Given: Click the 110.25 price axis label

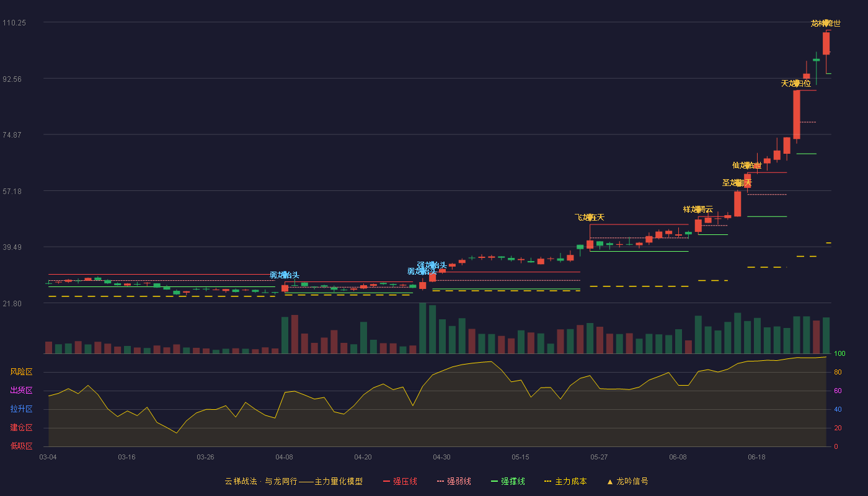Looking at the screenshot, I should [x=14, y=23].
